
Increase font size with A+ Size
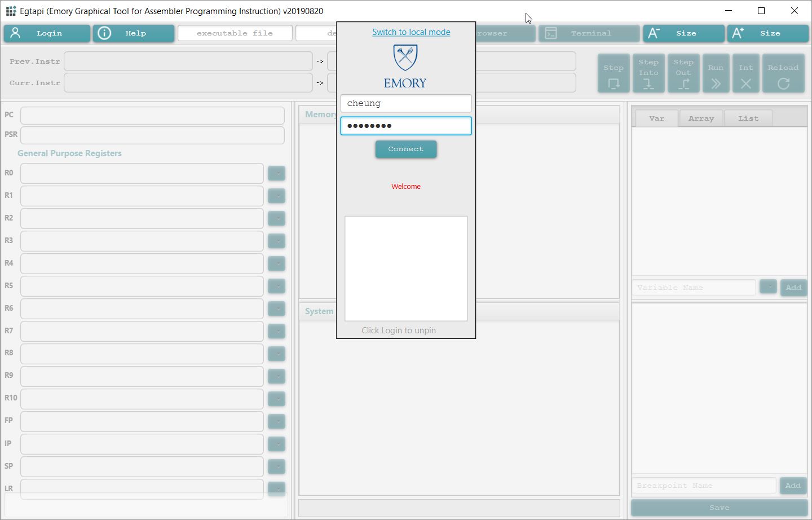click(767, 33)
